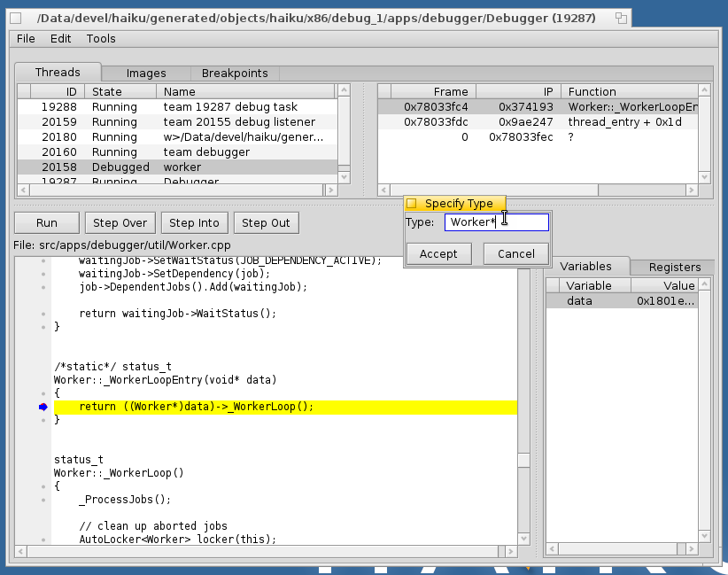Click the Debugger window title tab
The image size is (728, 575).
[320, 18]
